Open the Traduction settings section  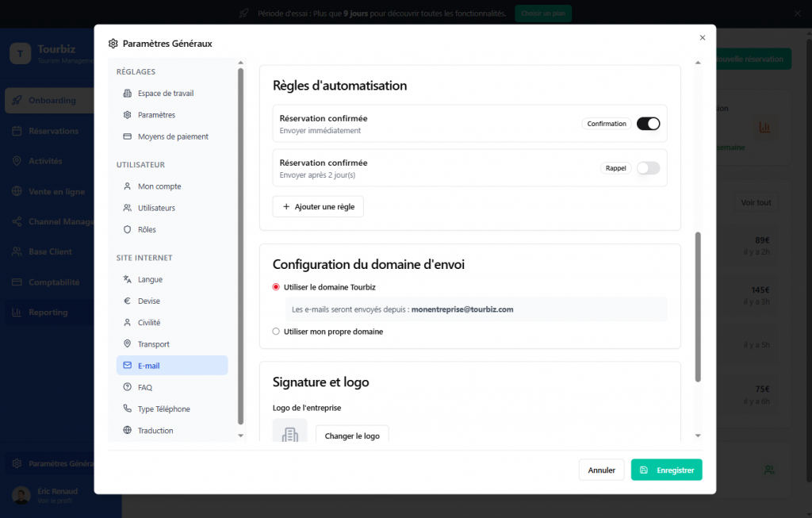[155, 431]
